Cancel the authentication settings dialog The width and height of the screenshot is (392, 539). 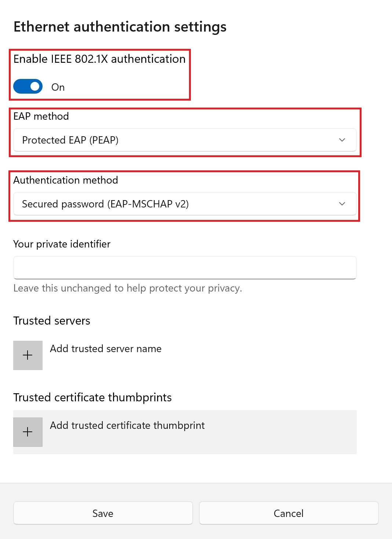tap(288, 513)
